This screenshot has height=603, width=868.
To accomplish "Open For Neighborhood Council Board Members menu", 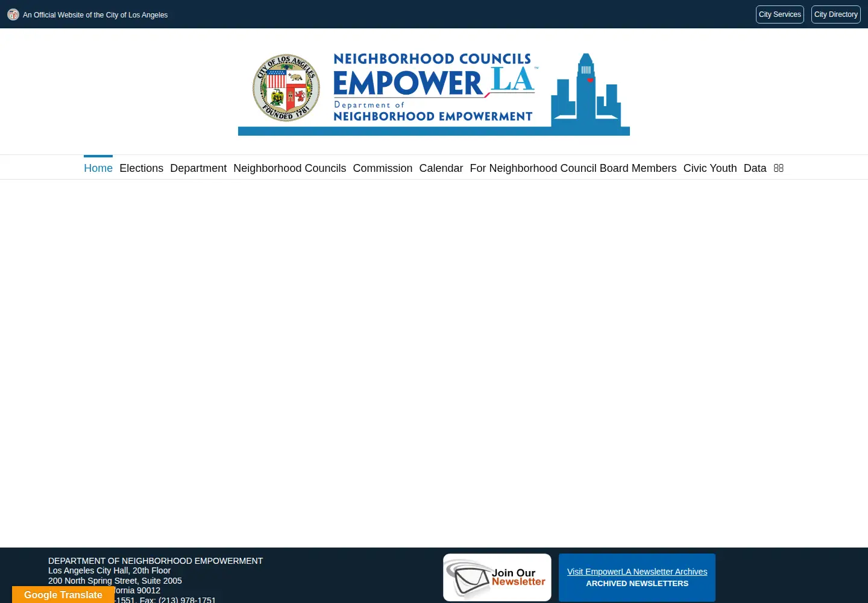I will click(573, 168).
